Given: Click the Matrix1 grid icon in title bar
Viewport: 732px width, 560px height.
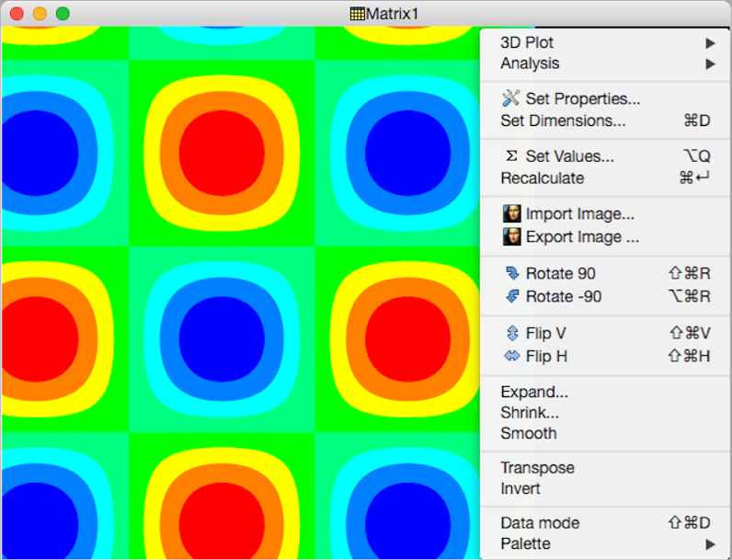Looking at the screenshot, I should click(x=358, y=14).
